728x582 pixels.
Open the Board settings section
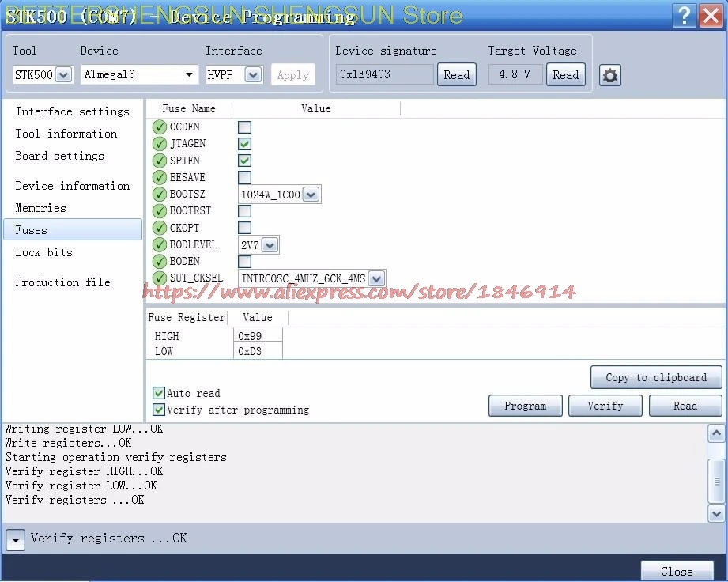coord(60,156)
